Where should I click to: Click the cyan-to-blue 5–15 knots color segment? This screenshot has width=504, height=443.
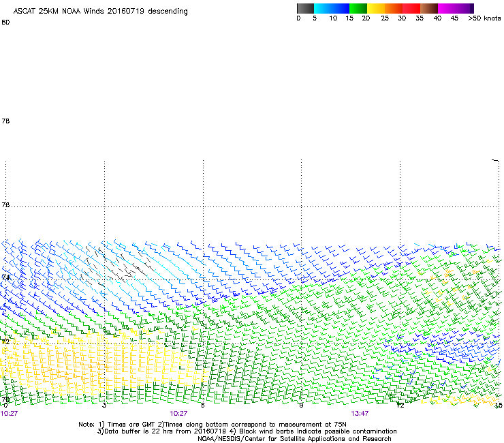[332, 8]
